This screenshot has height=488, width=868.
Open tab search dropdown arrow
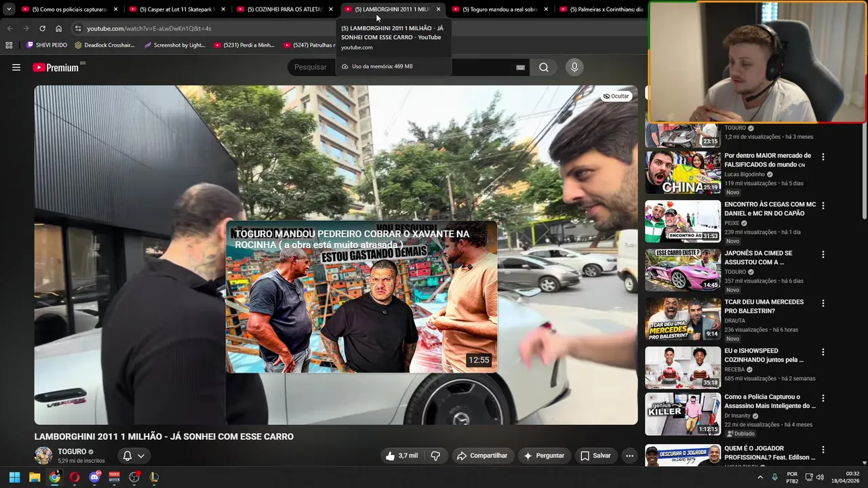(x=9, y=9)
